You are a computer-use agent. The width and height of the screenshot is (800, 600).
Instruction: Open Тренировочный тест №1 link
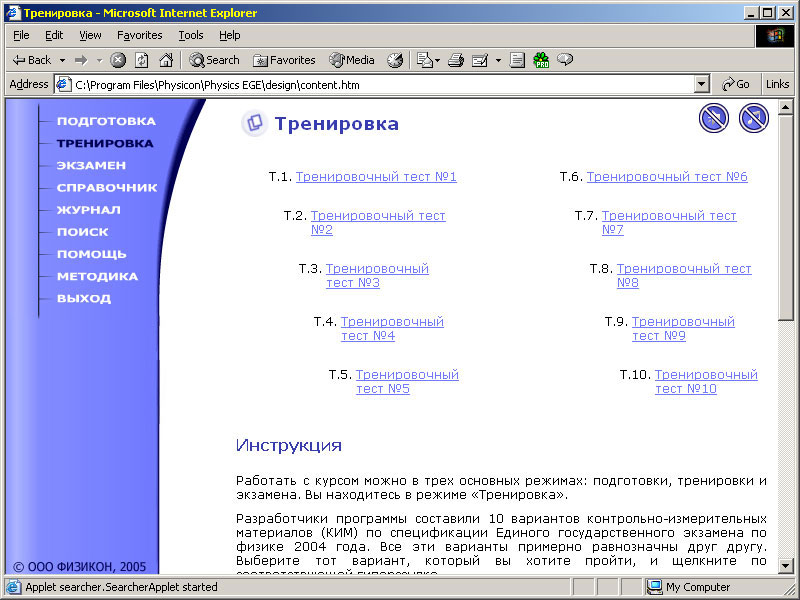pos(376,177)
